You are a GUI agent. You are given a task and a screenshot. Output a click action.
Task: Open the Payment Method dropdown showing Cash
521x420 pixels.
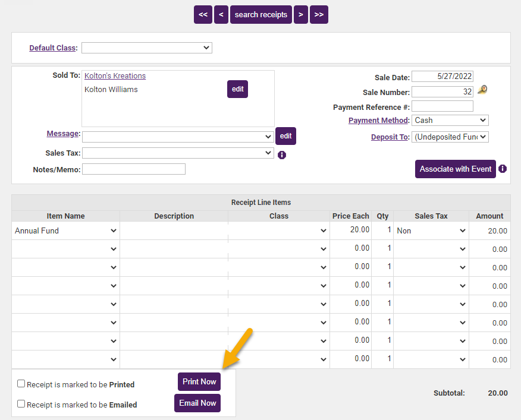[450, 120]
